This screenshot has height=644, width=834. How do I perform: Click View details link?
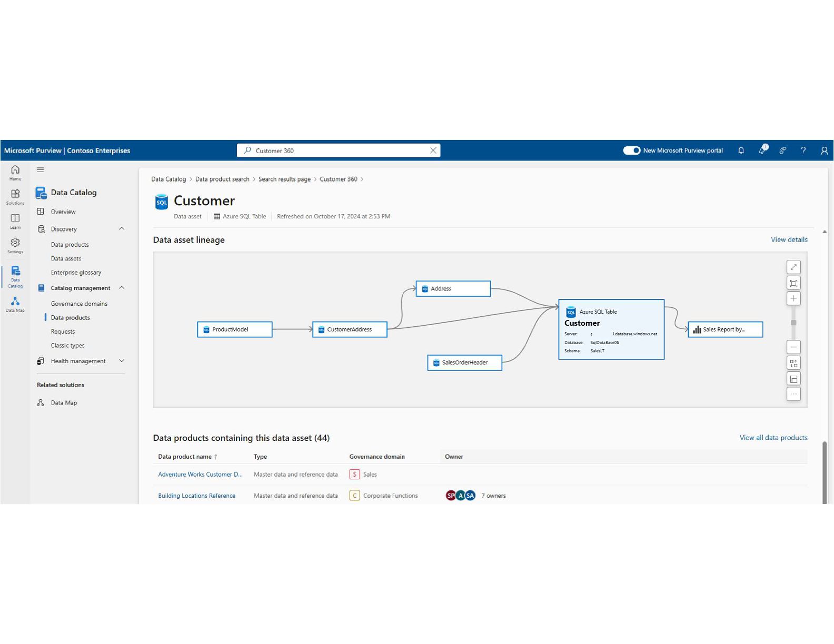[x=789, y=239]
